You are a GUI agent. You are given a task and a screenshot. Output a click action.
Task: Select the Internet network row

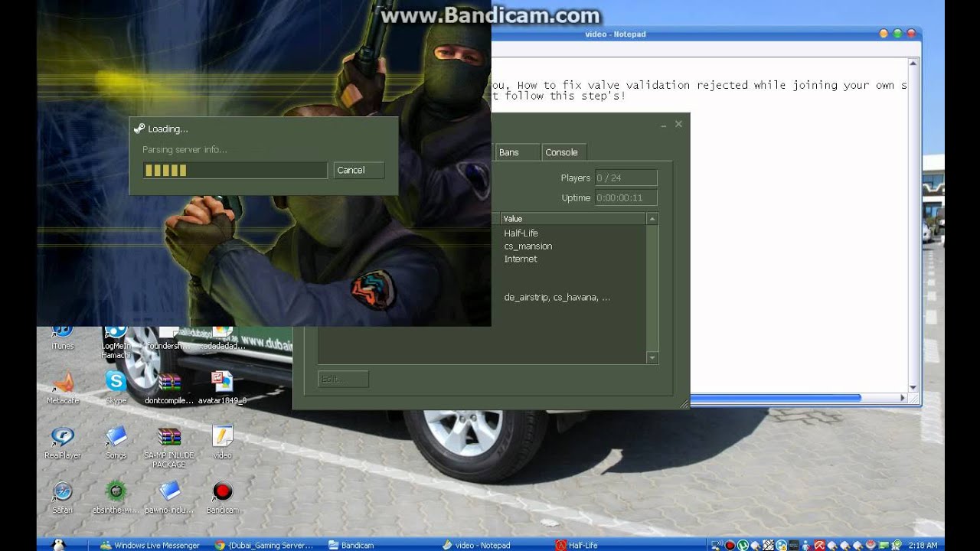(x=520, y=259)
